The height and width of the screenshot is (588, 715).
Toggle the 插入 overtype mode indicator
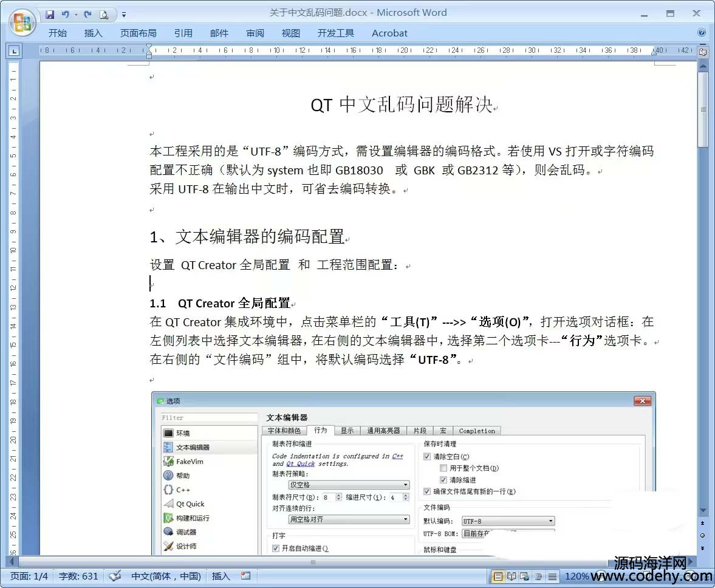pos(221,576)
